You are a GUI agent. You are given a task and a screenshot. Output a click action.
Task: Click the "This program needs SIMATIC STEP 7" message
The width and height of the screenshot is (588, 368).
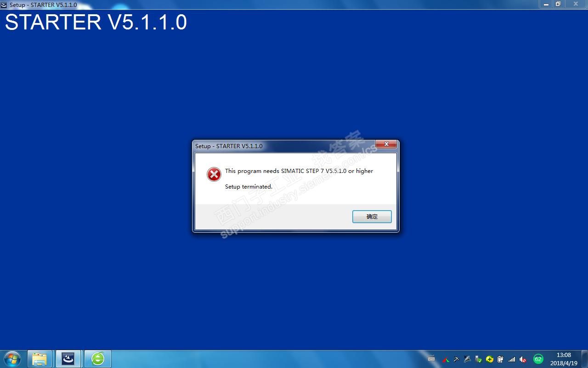point(299,171)
